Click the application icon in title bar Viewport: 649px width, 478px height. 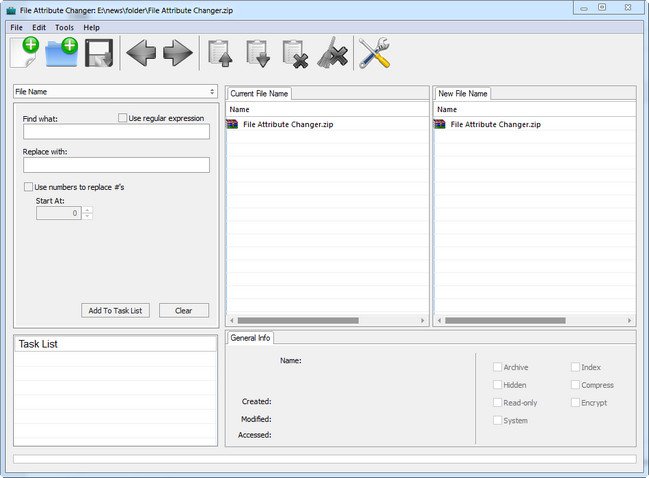coord(11,10)
